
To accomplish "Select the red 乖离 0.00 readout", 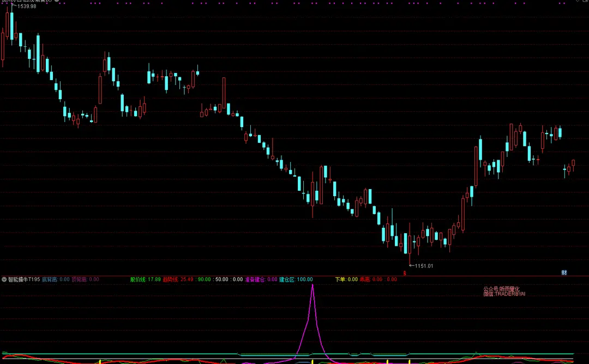I will point(371,280).
